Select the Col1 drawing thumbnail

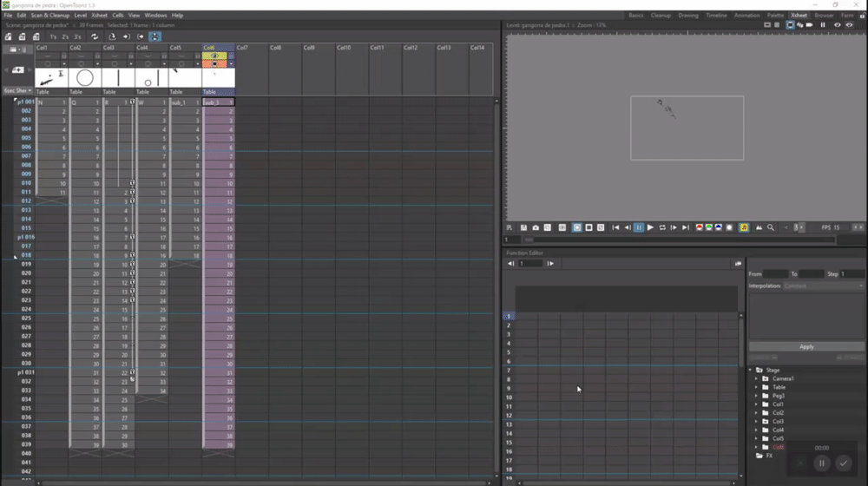pos(51,78)
